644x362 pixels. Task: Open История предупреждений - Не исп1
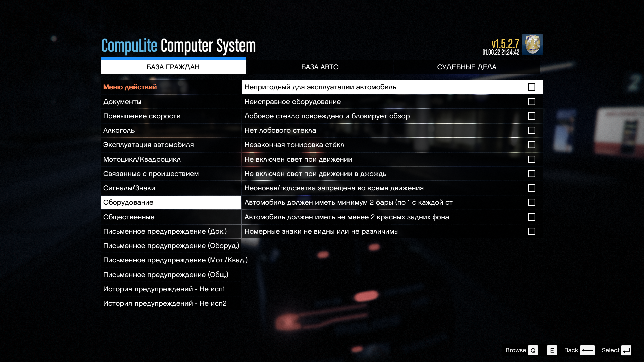coord(164,289)
